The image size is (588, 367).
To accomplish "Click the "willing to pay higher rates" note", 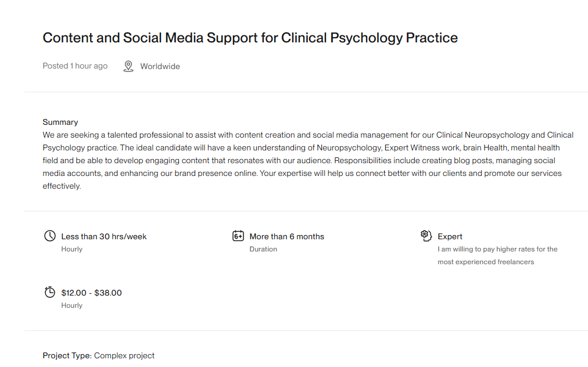I will (x=497, y=256).
